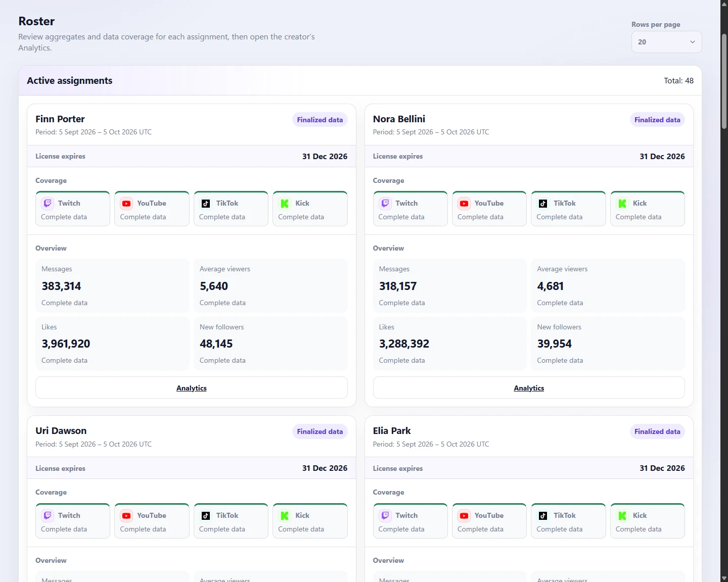This screenshot has height=582, width=728.
Task: Click the Average viewers value 4,681
Action: 551,286
